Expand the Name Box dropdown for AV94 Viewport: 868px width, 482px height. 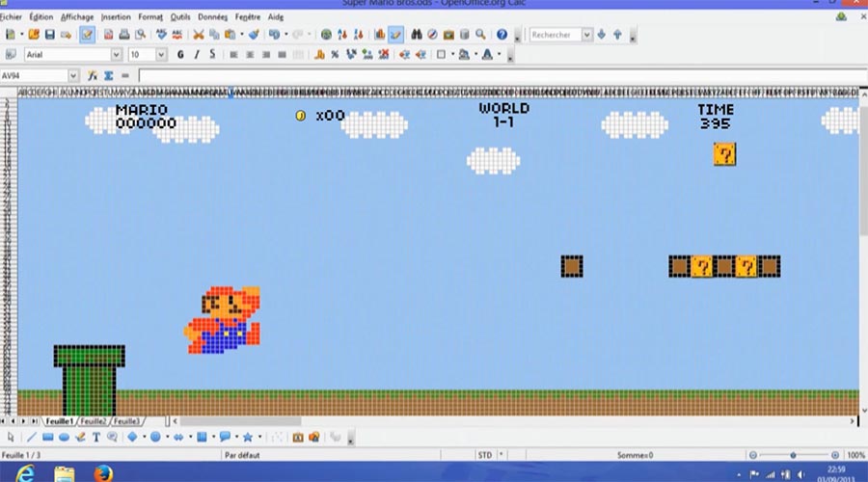pyautogui.click(x=73, y=75)
